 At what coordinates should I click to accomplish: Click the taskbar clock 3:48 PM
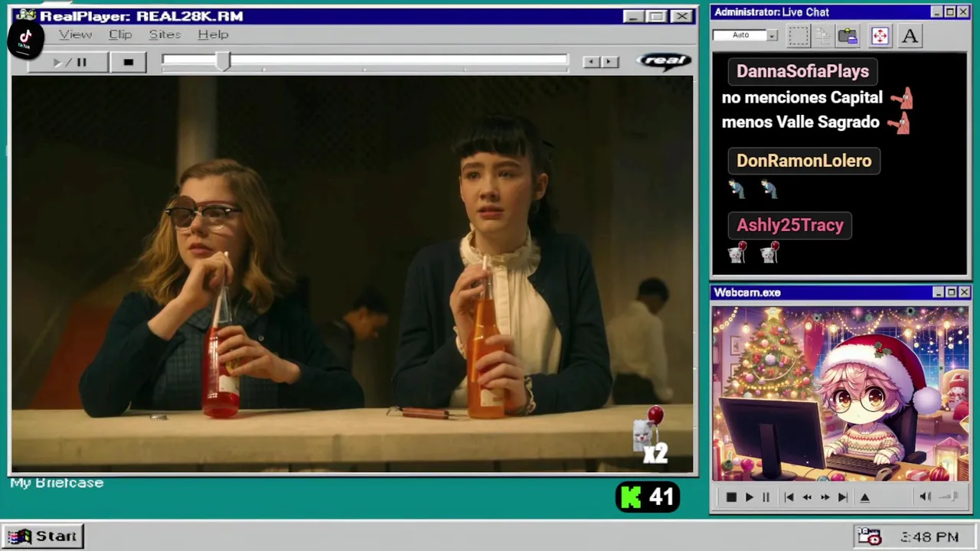pyautogui.click(x=929, y=537)
